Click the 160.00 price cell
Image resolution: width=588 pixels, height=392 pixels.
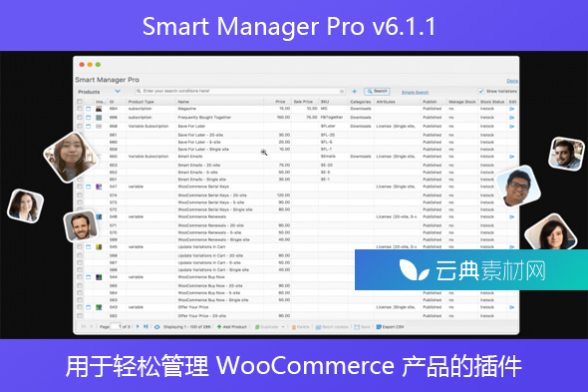pos(283,118)
